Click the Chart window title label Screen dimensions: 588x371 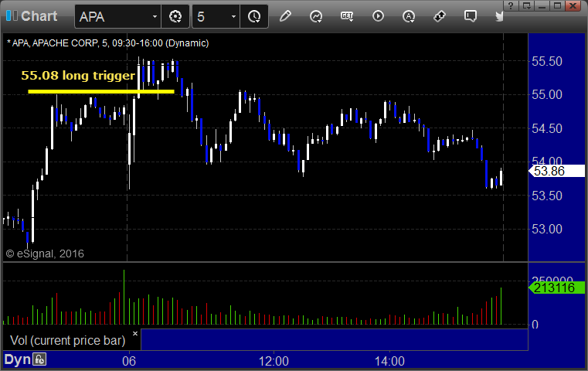click(39, 16)
